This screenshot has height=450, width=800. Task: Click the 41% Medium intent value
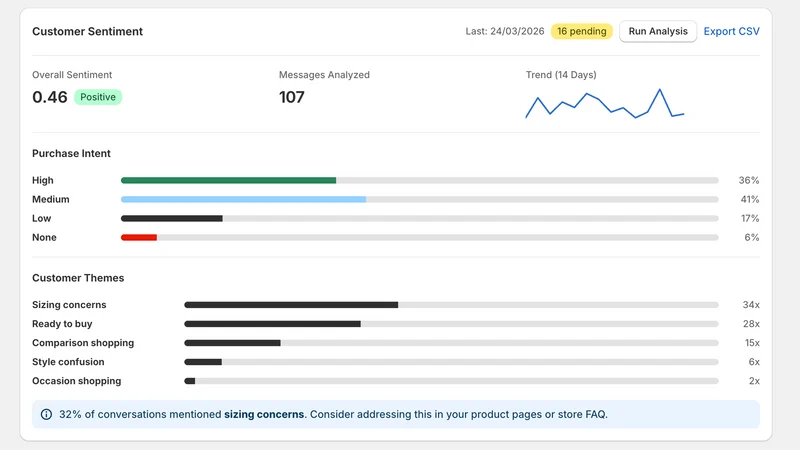[749, 199]
